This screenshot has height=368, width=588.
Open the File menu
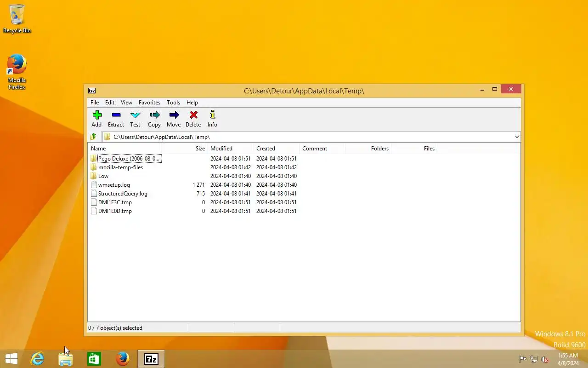pyautogui.click(x=95, y=103)
